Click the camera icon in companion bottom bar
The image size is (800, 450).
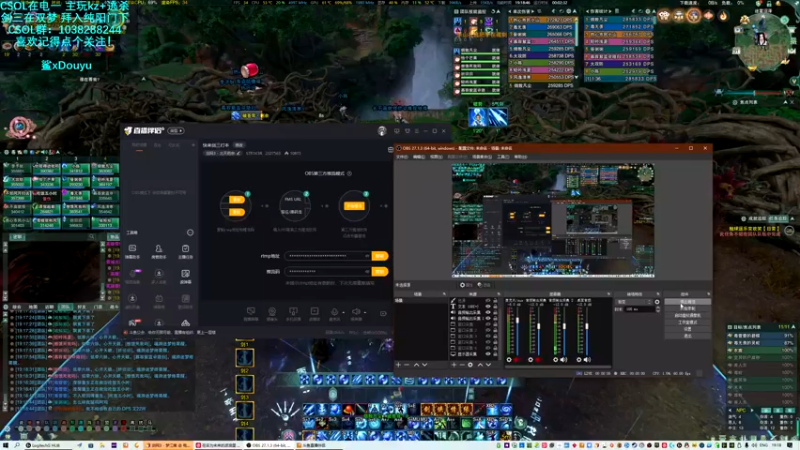click(x=271, y=311)
